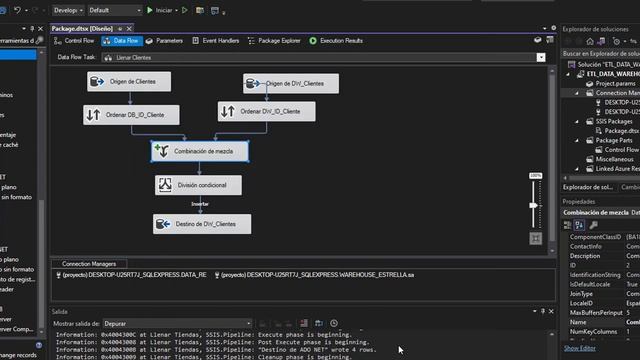640x360 pixels.
Task: Click the Alphabetical sort properties icon
Action: click(x=579, y=225)
